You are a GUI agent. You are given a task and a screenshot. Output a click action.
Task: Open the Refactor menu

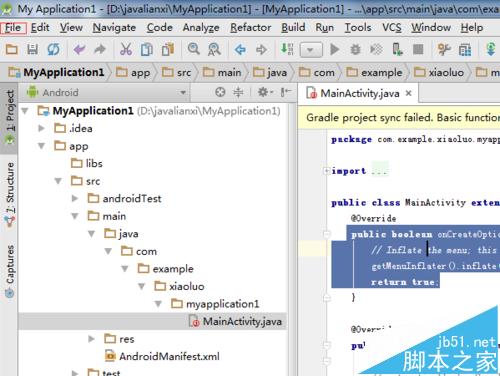click(x=251, y=27)
